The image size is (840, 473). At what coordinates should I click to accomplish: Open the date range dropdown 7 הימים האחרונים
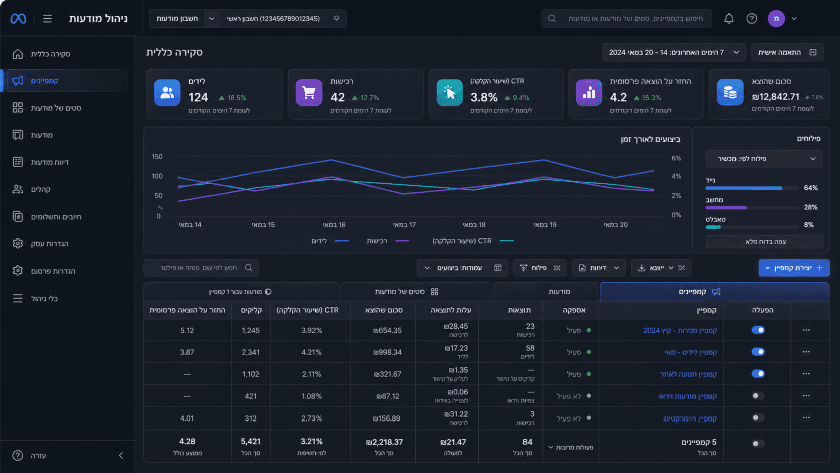click(674, 52)
